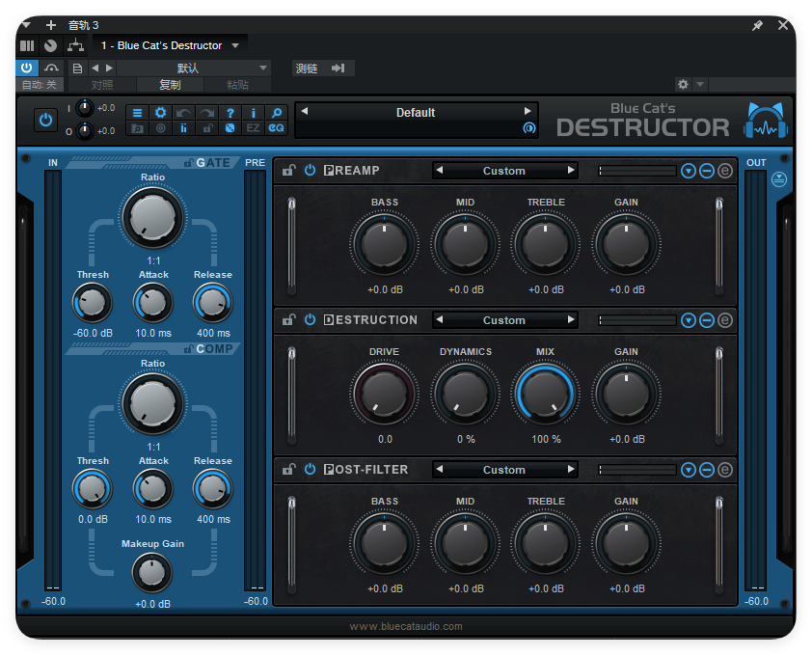This screenshot has height=655, width=812.
Task: Click the PREAMP BASS knob
Action: (384, 245)
